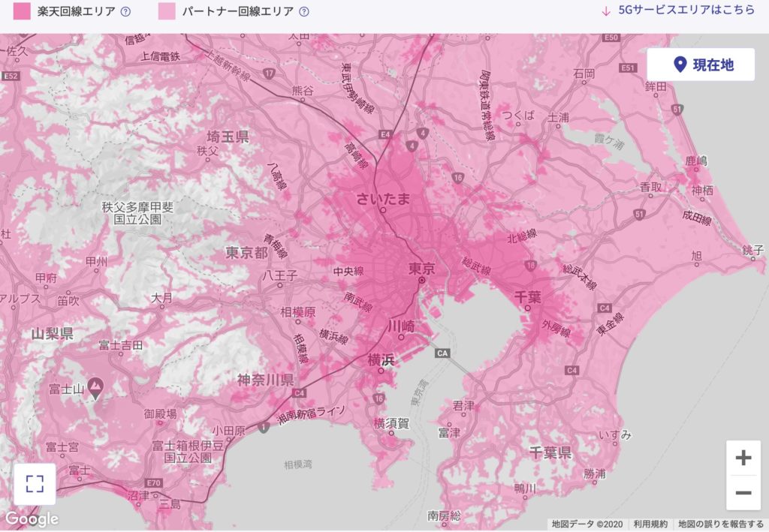Click the 千葉県 prefecture label
This screenshot has height=532, width=769.
pyautogui.click(x=550, y=452)
